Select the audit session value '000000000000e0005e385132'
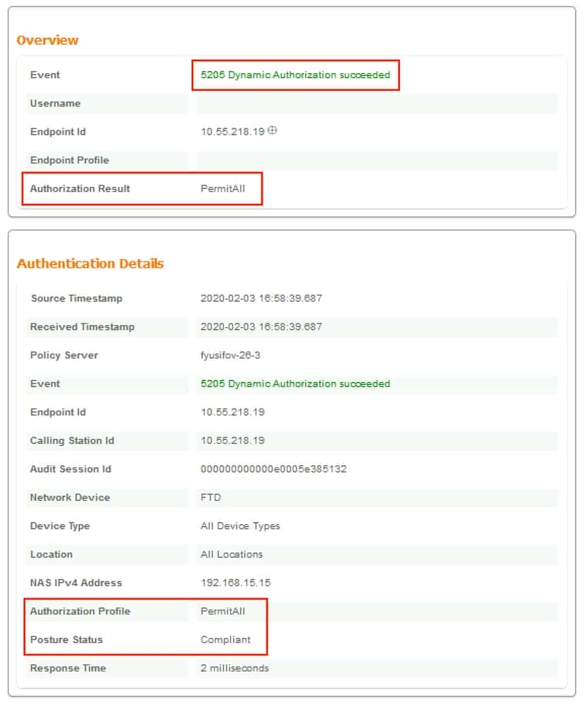 274,469
